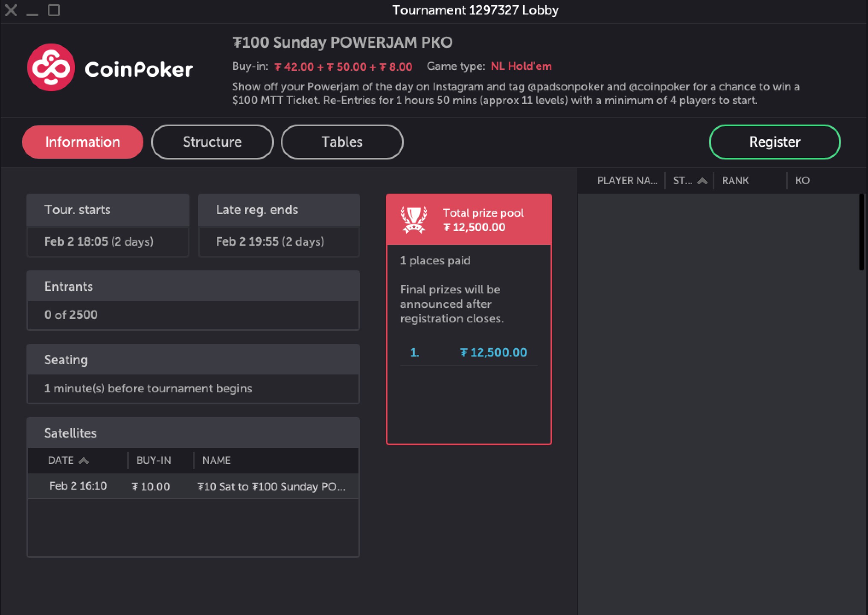Click first place prize ₮ 12,500.00
The image size is (868, 615).
(493, 352)
